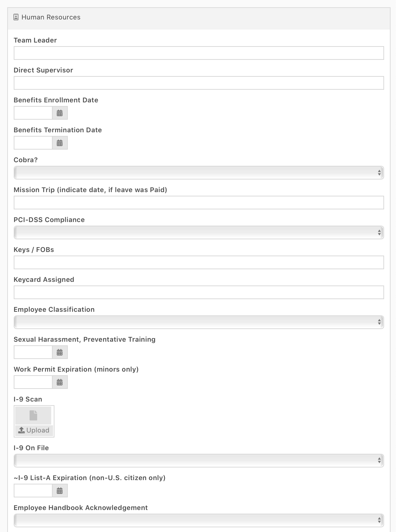Viewport: 396px width, 532px height.
Task: Upload an I-9 Scan file
Action: (34, 430)
